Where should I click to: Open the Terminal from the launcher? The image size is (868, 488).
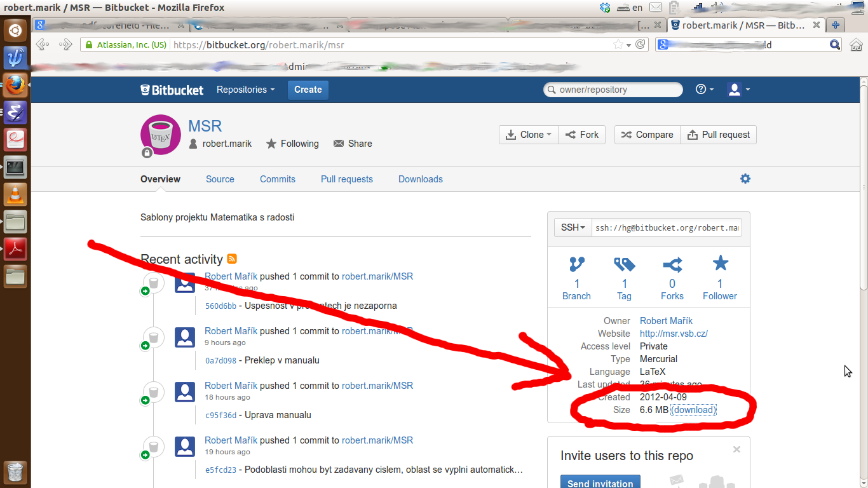[15, 168]
